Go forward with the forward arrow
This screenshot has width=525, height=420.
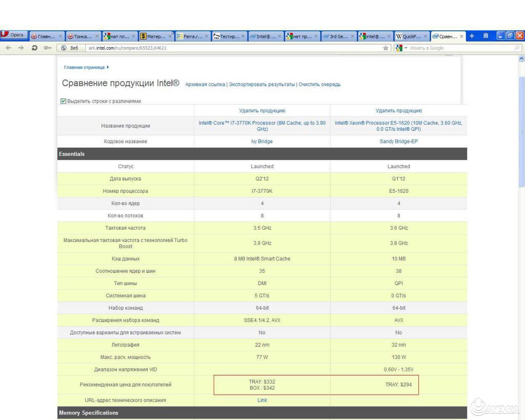(21, 48)
